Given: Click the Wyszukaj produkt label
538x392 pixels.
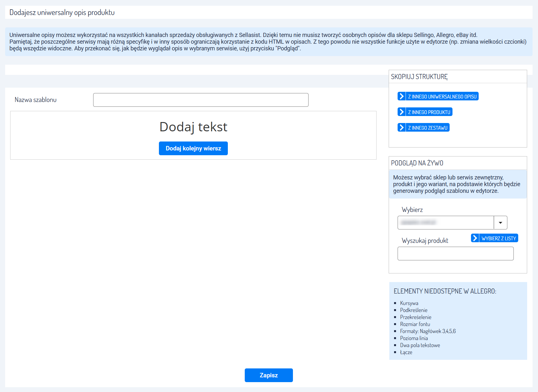Looking at the screenshot, I should [425, 241].
